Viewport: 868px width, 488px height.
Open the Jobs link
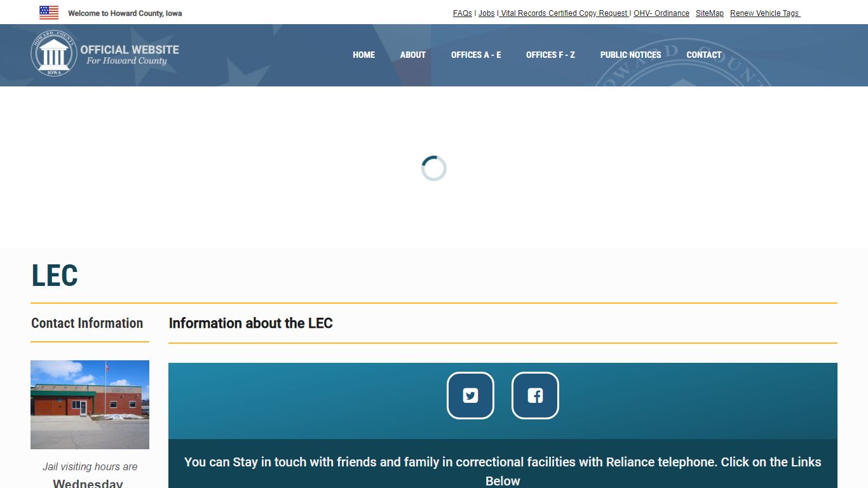[x=486, y=13]
